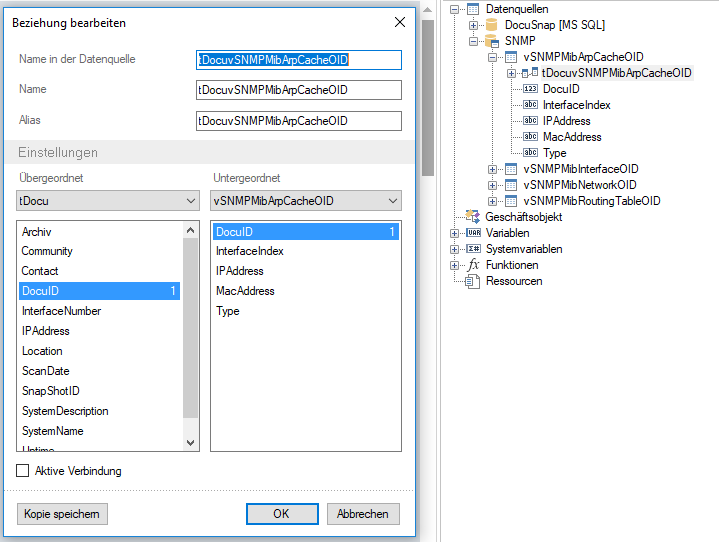Click the Ressourcen document icon
Image resolution: width=719 pixels, height=542 pixels.
pyautogui.click(x=472, y=281)
